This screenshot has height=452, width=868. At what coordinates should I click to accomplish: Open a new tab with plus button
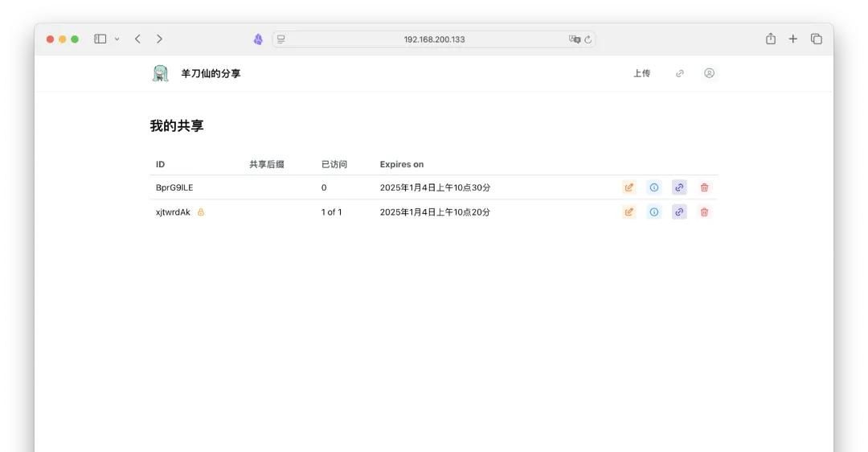[792, 39]
